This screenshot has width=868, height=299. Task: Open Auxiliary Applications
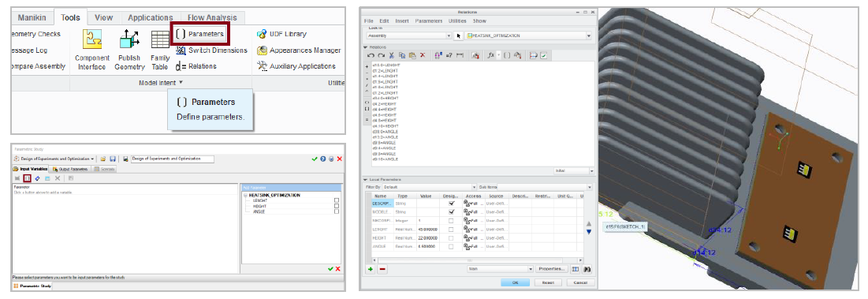click(296, 66)
